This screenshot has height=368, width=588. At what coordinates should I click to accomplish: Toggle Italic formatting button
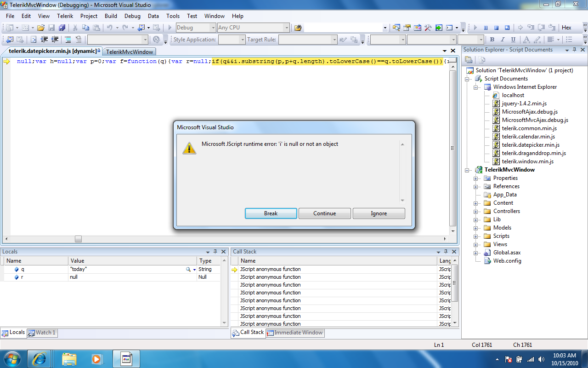503,40
